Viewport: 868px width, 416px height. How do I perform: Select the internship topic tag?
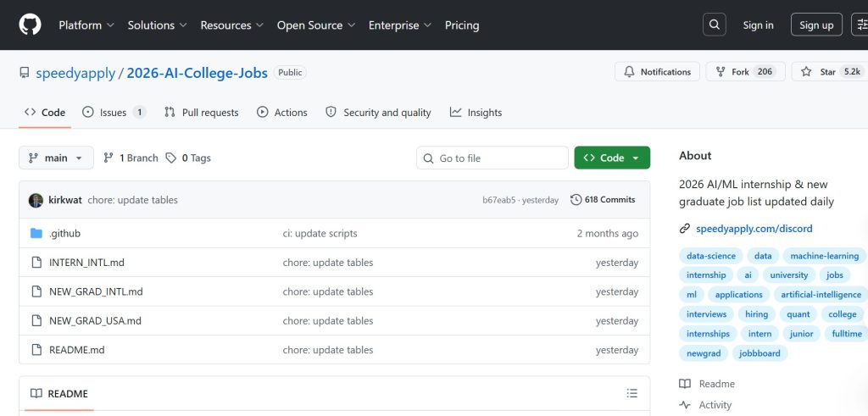click(x=706, y=275)
